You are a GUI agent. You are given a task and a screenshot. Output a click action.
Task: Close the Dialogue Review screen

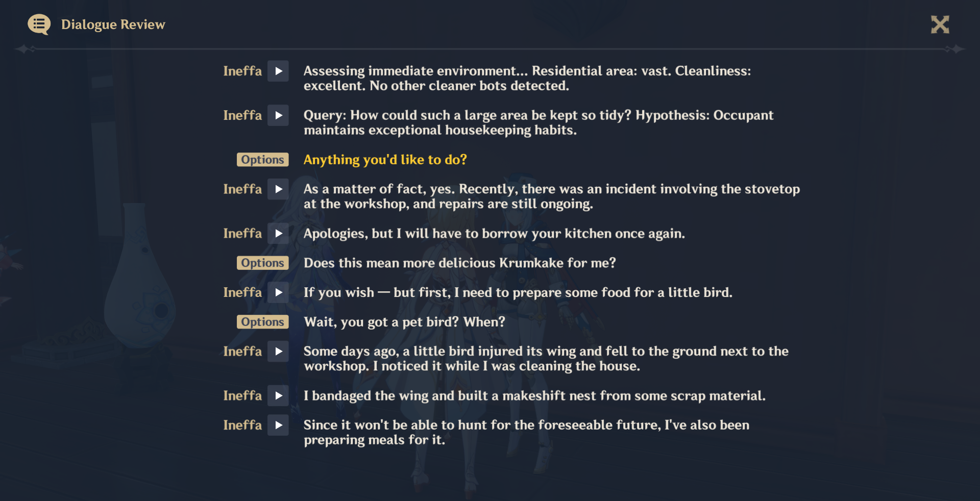[x=940, y=24]
